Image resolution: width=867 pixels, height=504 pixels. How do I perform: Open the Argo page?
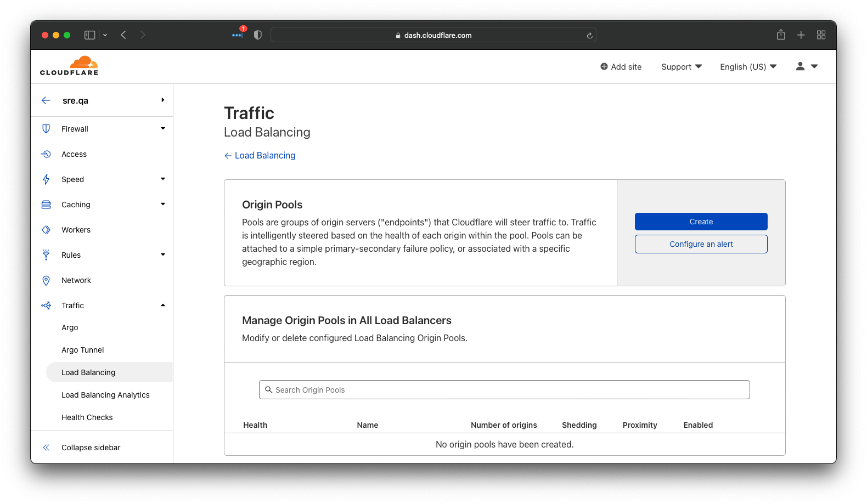coord(70,327)
